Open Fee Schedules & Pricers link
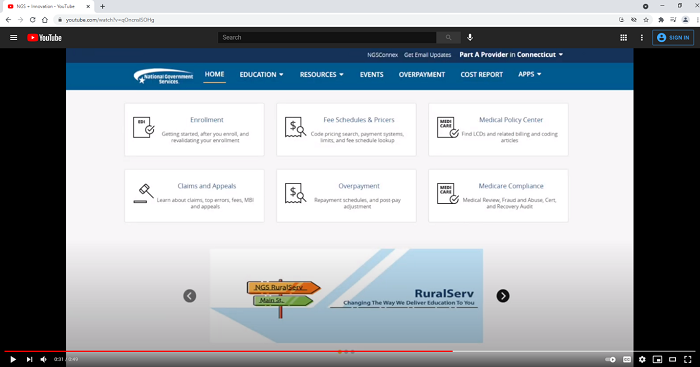This screenshot has height=367, width=700. click(359, 120)
